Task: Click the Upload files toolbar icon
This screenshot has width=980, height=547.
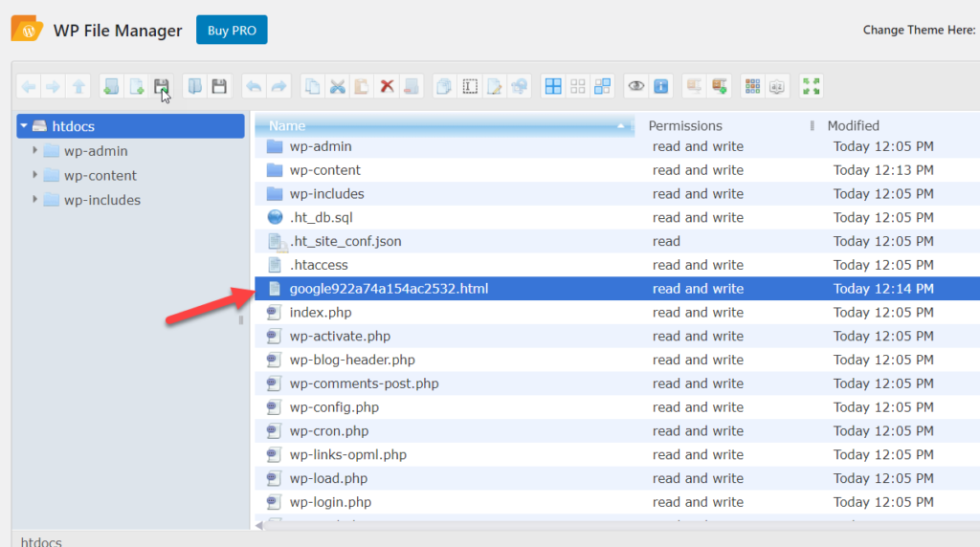Action: [161, 86]
